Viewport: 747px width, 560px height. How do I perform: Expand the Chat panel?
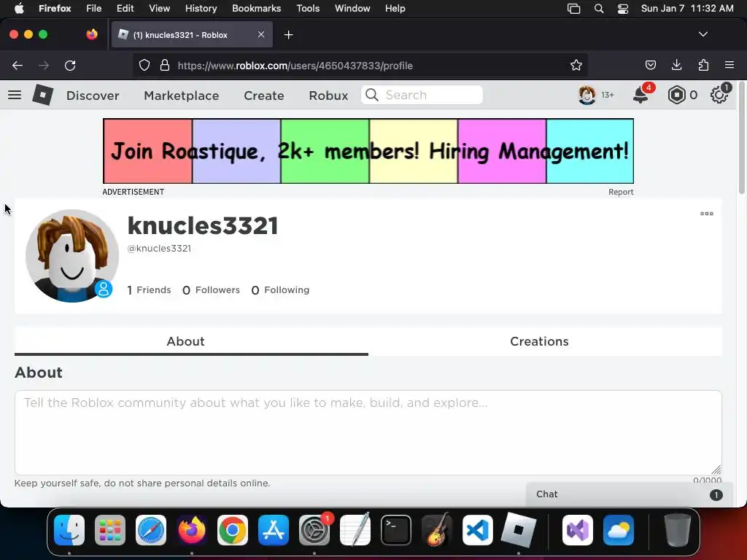point(629,494)
